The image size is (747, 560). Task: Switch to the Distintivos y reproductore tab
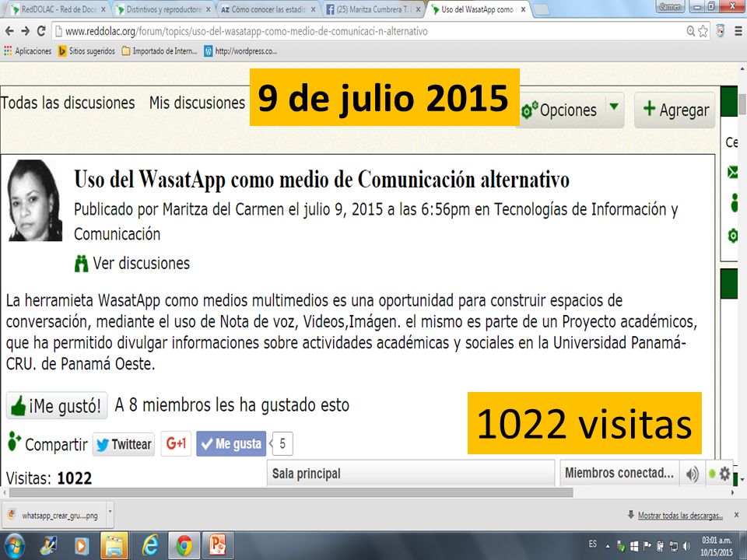(163, 9)
